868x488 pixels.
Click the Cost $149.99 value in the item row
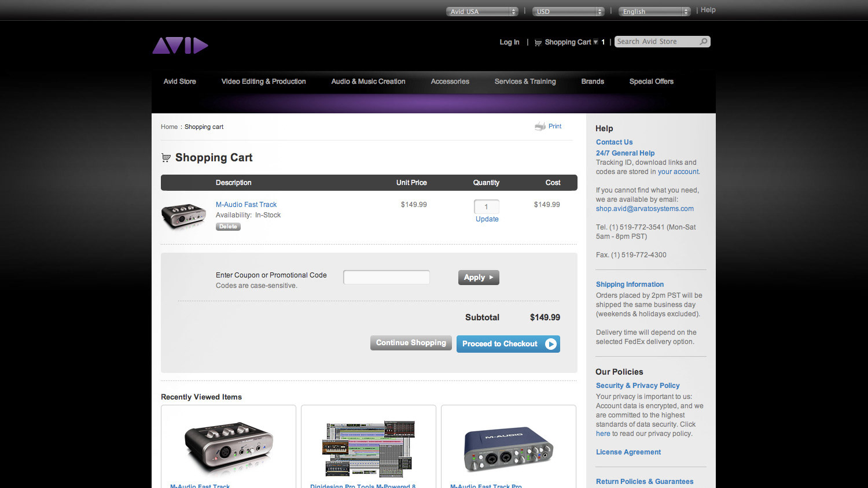coord(547,205)
